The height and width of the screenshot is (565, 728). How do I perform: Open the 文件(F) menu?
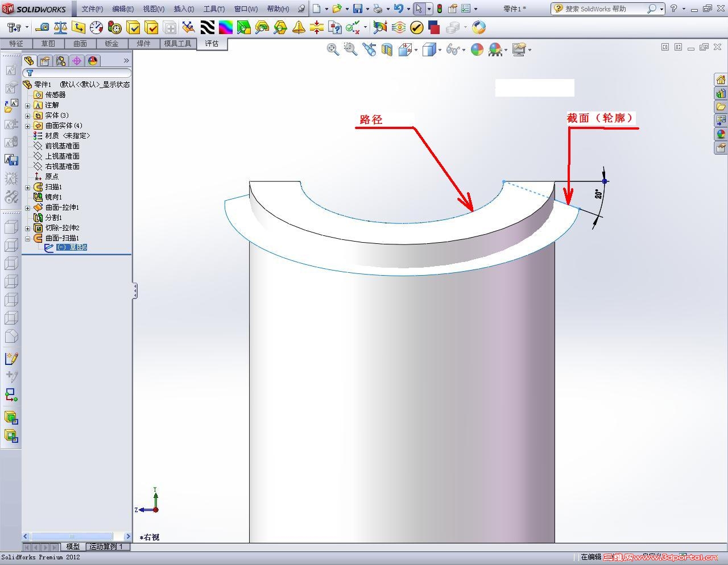[x=92, y=9]
